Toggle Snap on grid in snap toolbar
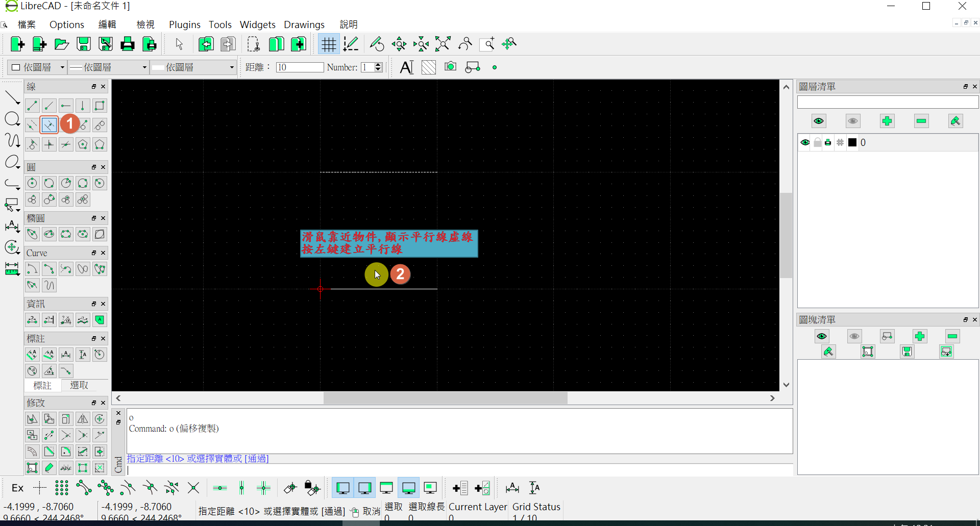The image size is (980, 526). [x=62, y=488]
